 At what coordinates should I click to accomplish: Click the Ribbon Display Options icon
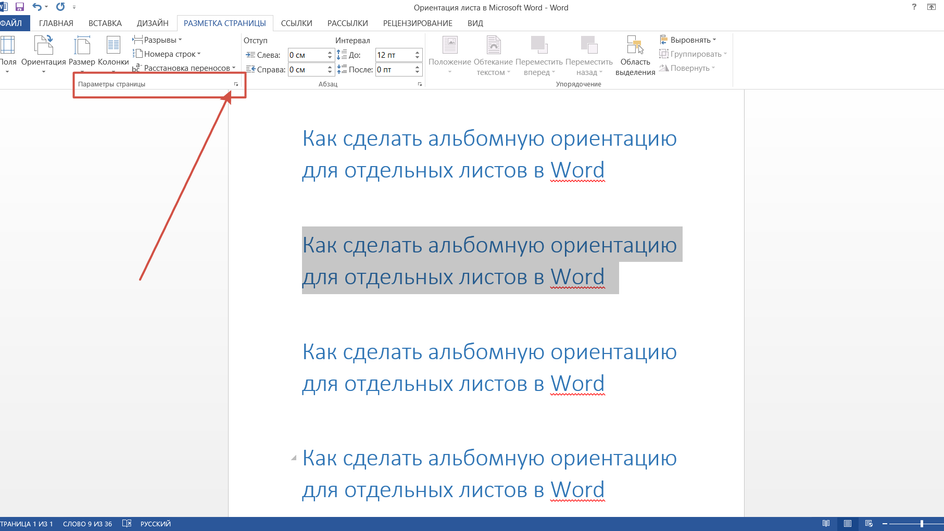tap(931, 7)
